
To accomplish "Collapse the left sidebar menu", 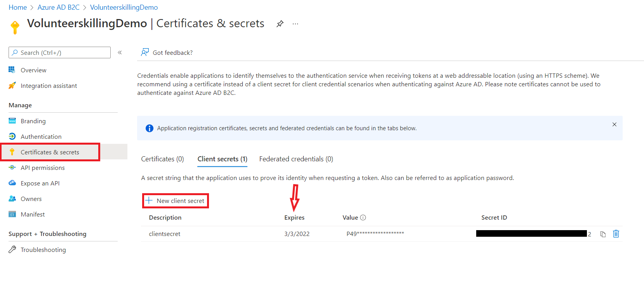I will click(x=120, y=52).
